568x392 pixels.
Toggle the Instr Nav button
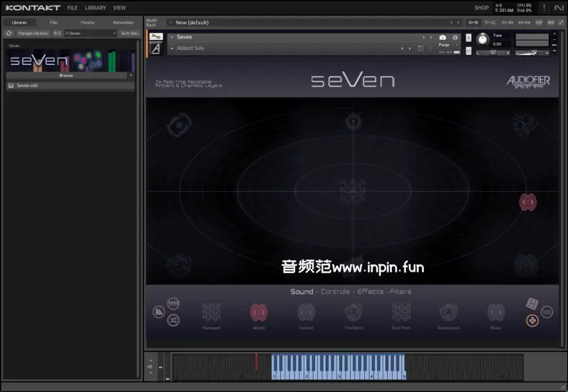pyautogui.click(x=129, y=33)
